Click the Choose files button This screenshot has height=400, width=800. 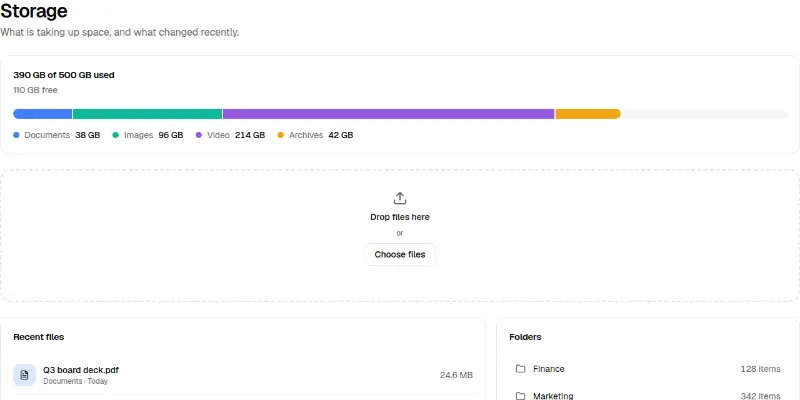point(399,254)
